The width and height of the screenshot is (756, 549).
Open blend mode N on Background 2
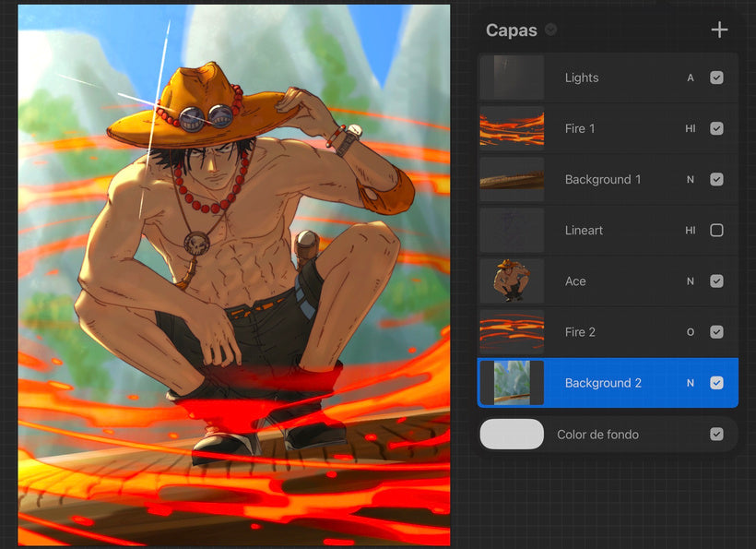691,383
